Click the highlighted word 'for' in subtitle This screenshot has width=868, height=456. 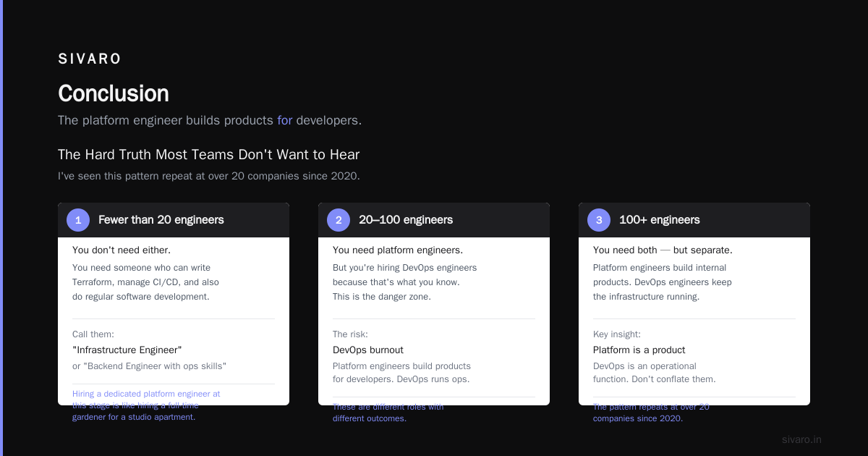(285, 120)
